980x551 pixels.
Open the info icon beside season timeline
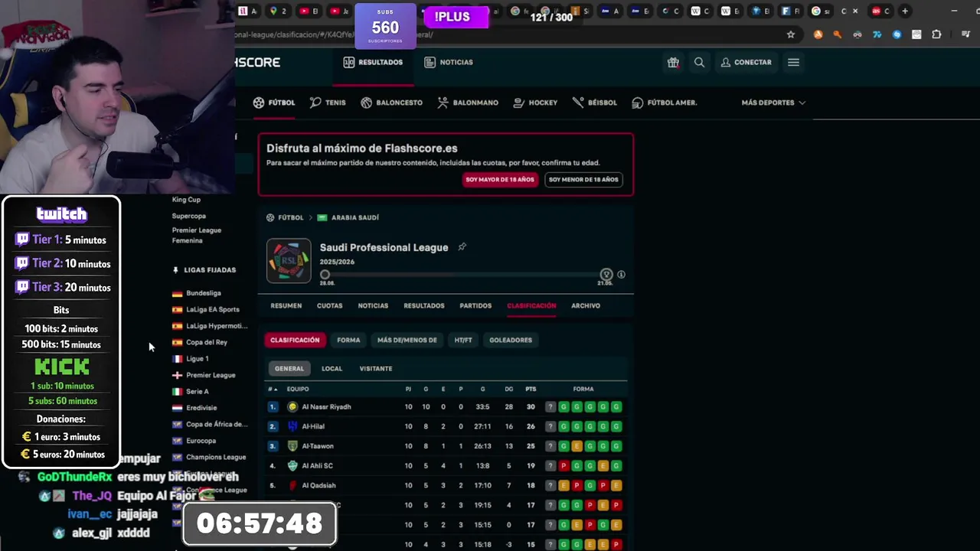[x=621, y=275]
